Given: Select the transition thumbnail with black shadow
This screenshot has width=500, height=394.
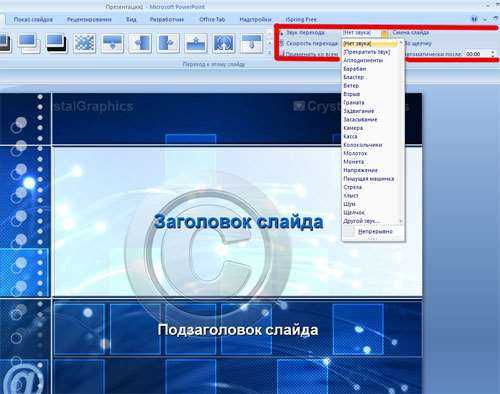Looking at the screenshot, I should coord(56,44).
